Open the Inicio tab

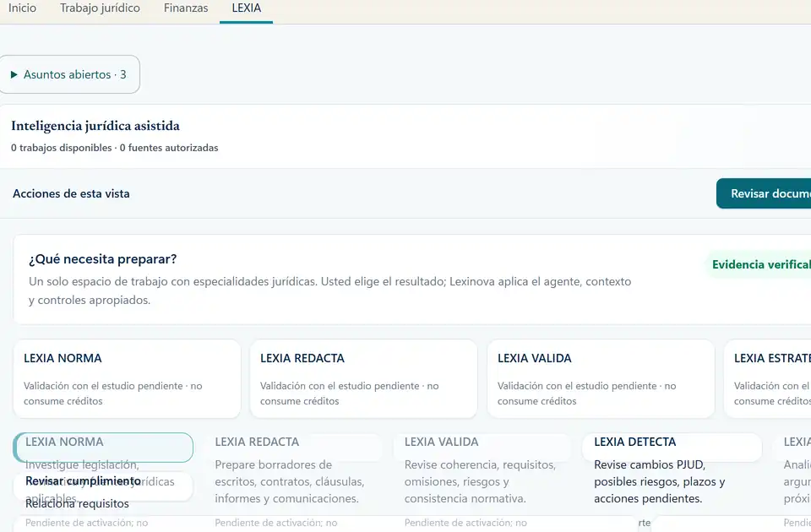pos(22,8)
